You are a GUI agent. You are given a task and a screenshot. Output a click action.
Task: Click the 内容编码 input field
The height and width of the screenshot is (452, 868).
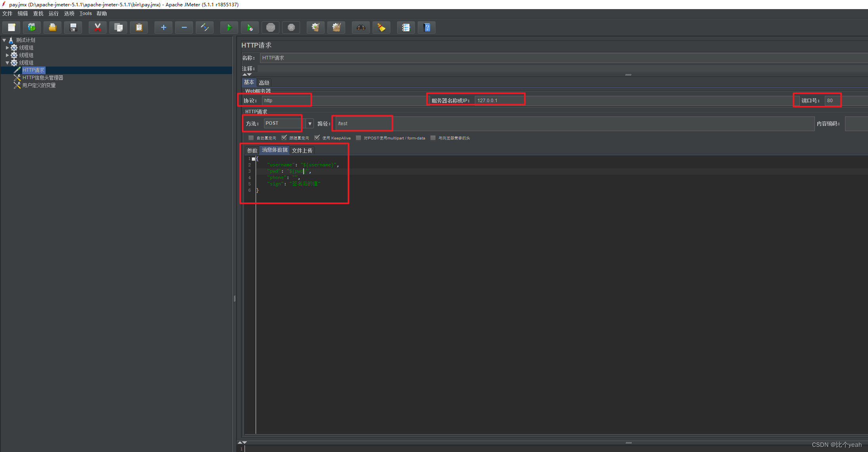[x=856, y=124]
